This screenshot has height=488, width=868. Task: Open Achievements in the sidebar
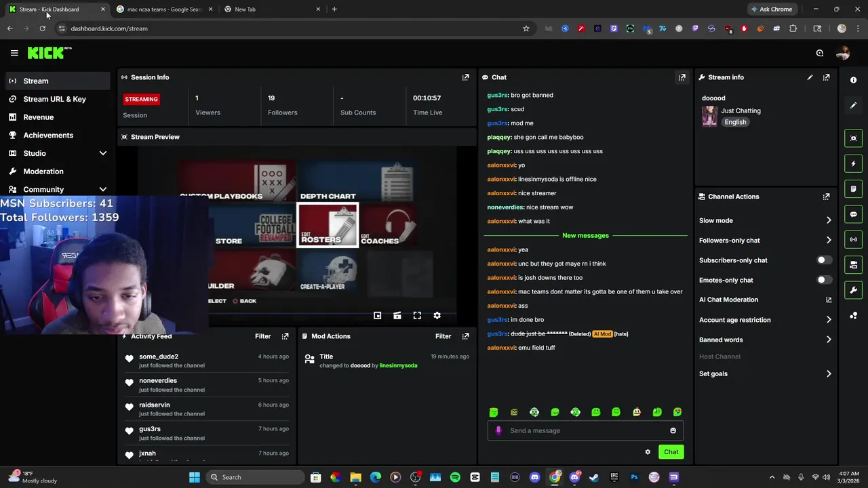tap(58, 135)
